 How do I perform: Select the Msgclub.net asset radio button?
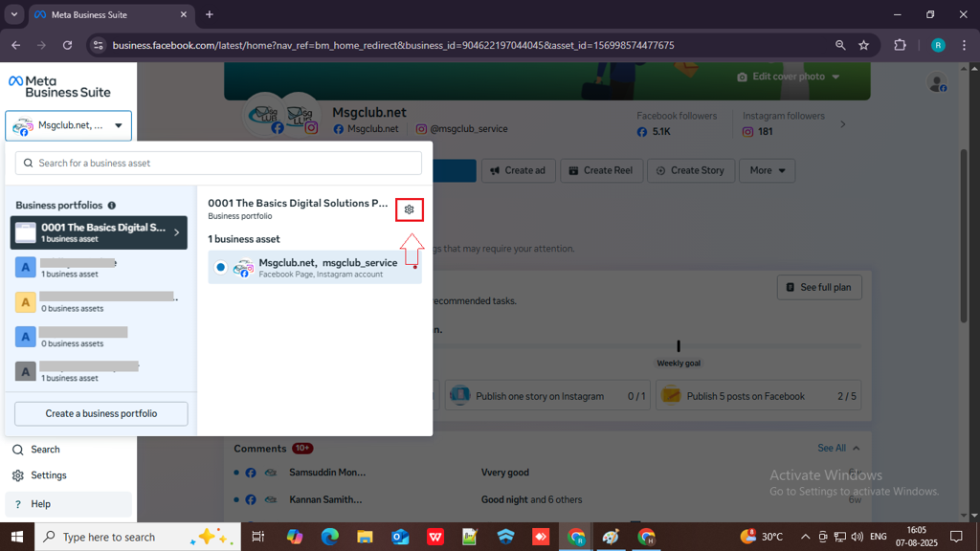(x=221, y=268)
